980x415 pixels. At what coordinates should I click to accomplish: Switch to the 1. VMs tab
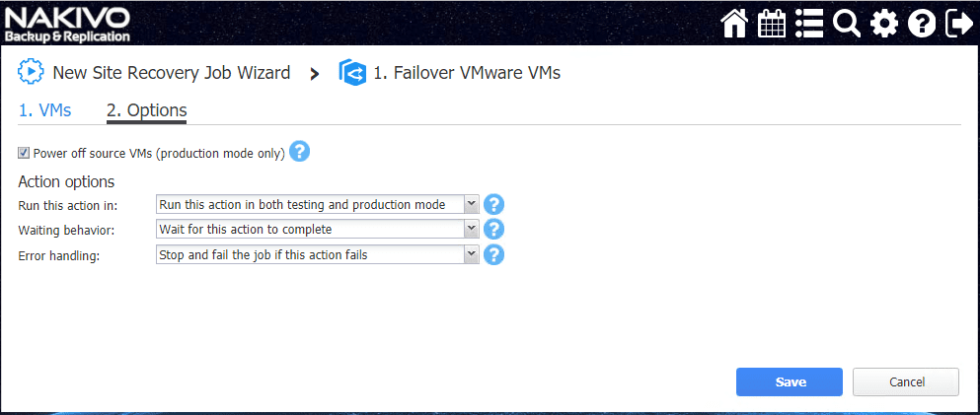click(45, 110)
